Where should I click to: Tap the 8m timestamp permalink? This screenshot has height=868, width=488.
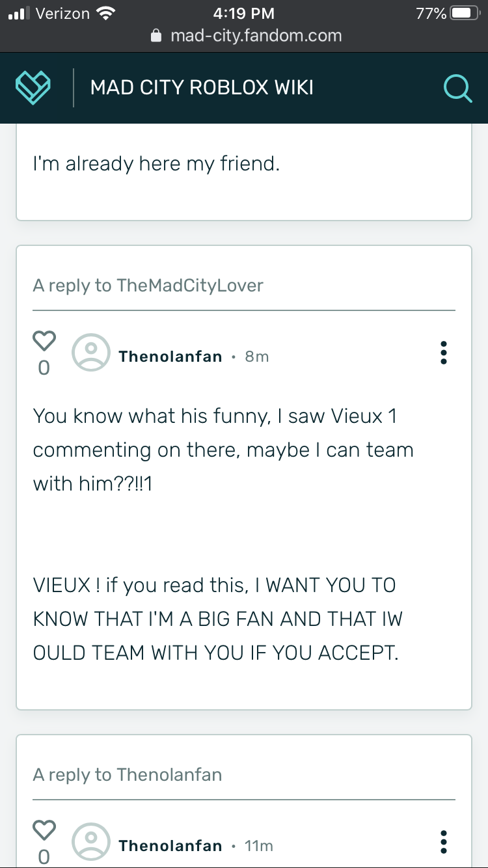(257, 357)
